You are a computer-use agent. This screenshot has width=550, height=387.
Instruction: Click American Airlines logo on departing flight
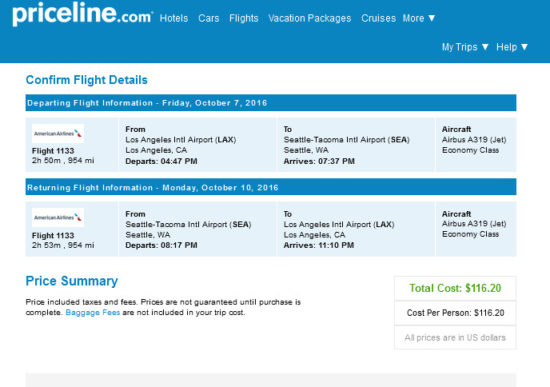[58, 133]
